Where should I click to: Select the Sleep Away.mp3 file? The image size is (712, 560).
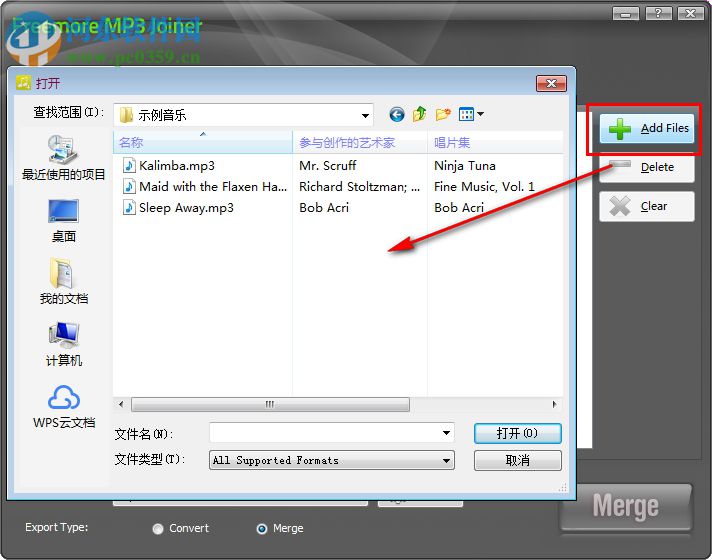(x=178, y=208)
